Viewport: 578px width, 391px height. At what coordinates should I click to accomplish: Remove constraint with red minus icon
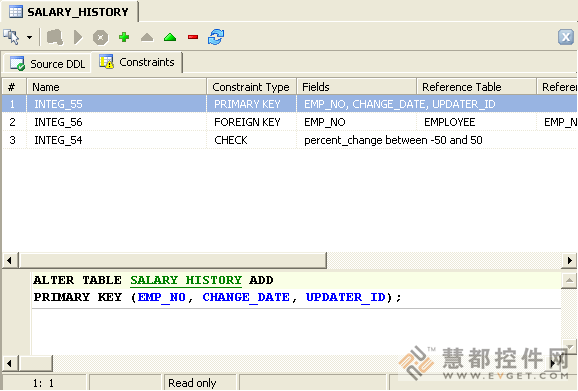click(193, 37)
